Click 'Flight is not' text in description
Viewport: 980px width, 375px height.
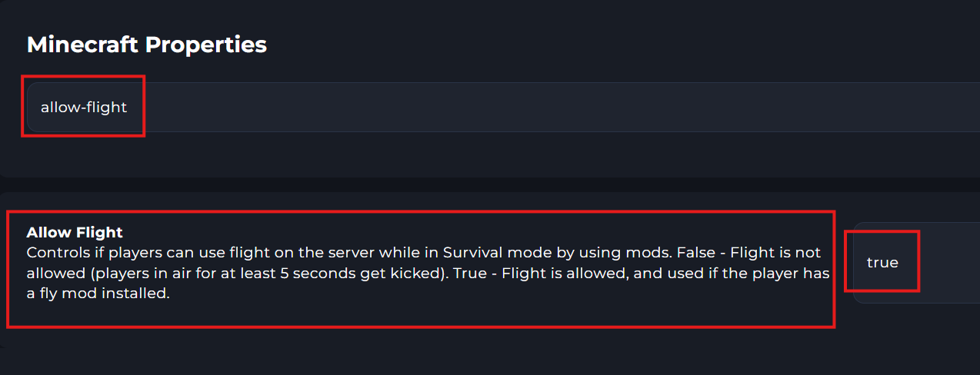775,252
